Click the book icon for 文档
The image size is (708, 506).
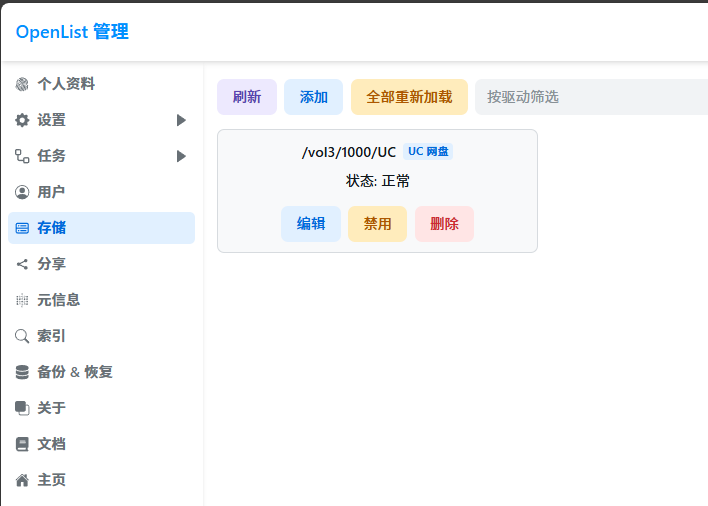click(x=22, y=444)
